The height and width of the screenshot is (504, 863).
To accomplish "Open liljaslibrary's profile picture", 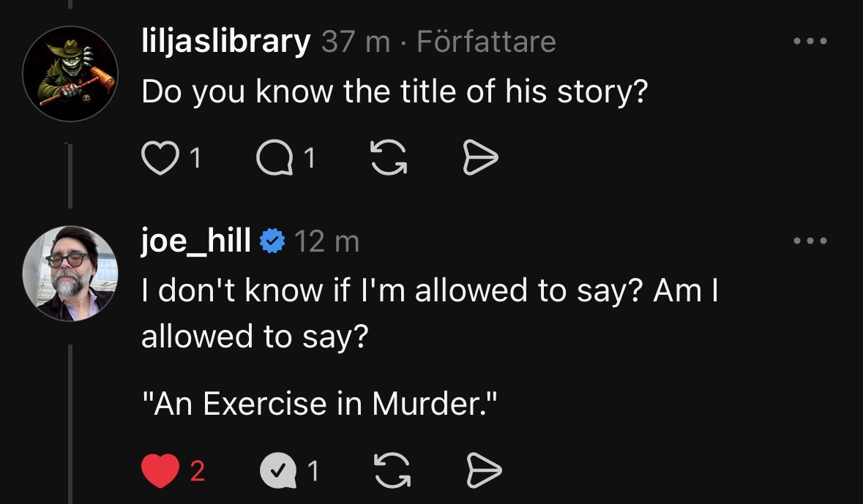I will [x=70, y=74].
